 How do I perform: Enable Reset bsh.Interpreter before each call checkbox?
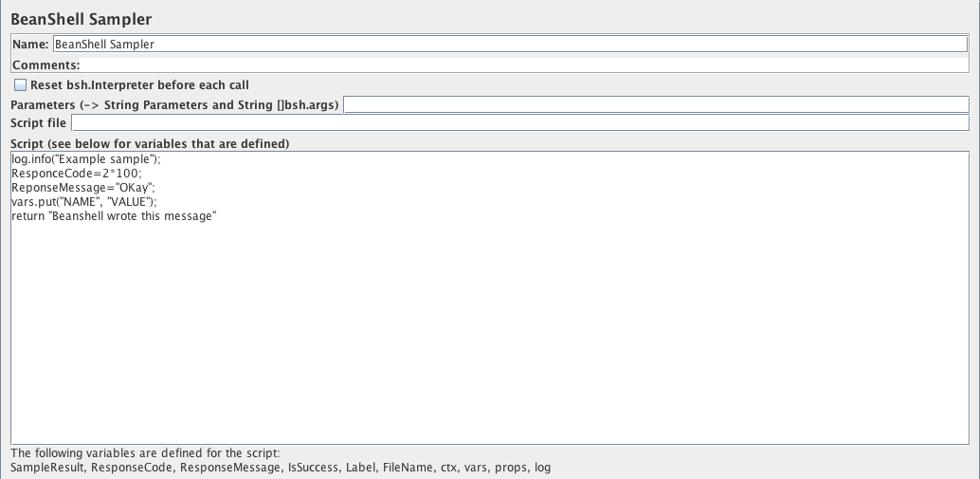20,85
